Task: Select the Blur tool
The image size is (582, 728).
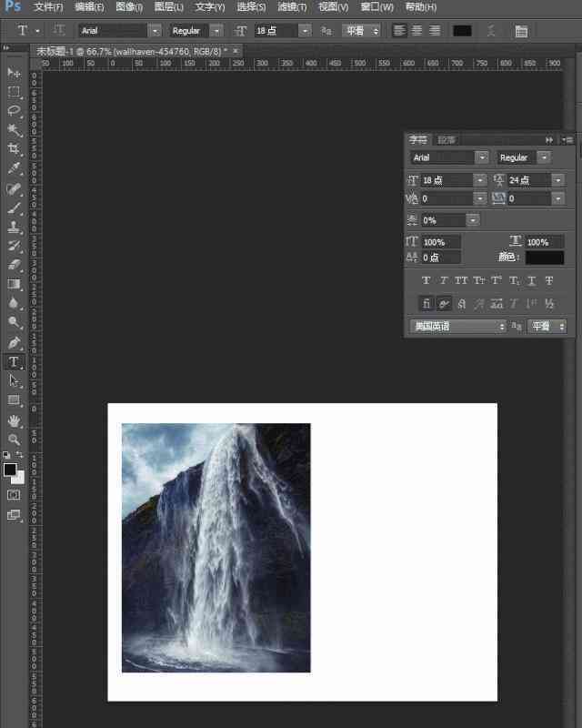Action: 14,303
